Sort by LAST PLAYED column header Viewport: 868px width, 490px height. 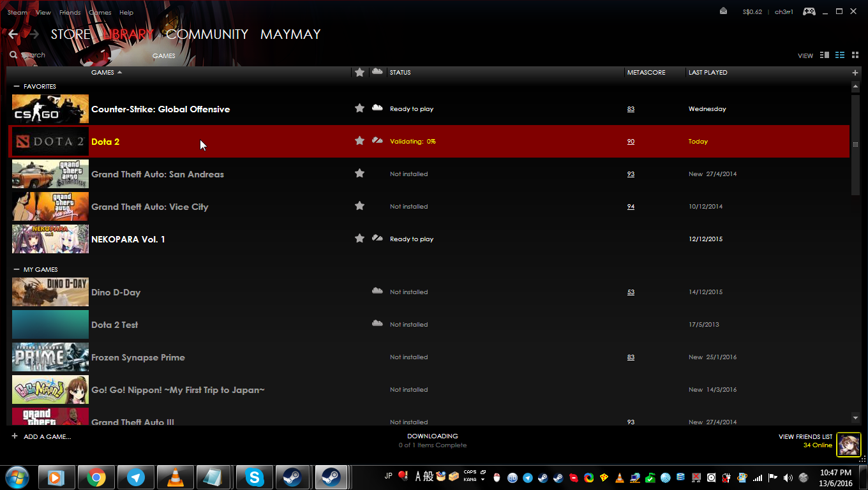point(708,73)
